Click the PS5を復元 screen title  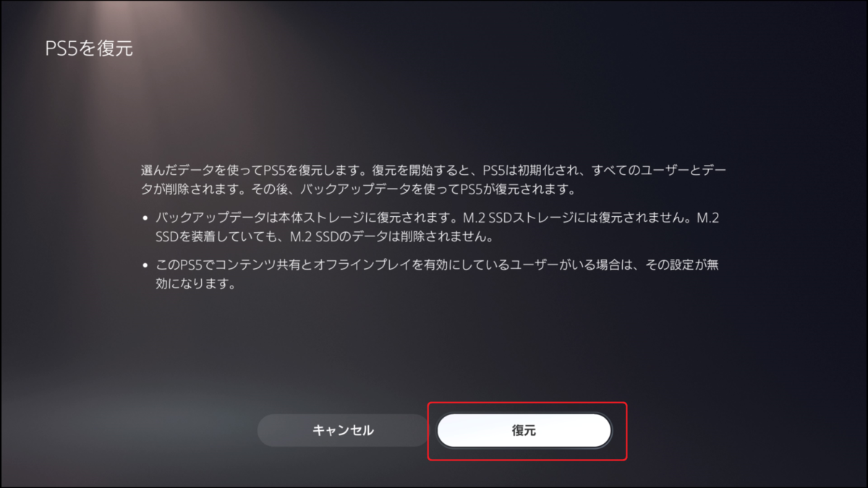89,50
